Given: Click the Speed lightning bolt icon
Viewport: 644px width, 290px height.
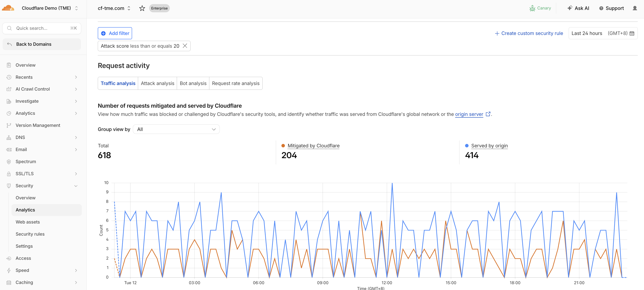Looking at the screenshot, I should click(9, 270).
